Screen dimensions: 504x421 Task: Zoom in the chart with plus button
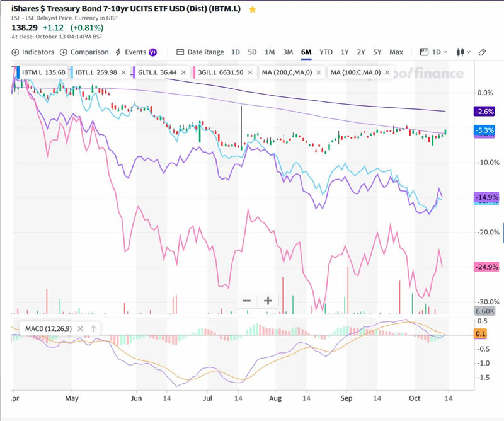coord(268,301)
